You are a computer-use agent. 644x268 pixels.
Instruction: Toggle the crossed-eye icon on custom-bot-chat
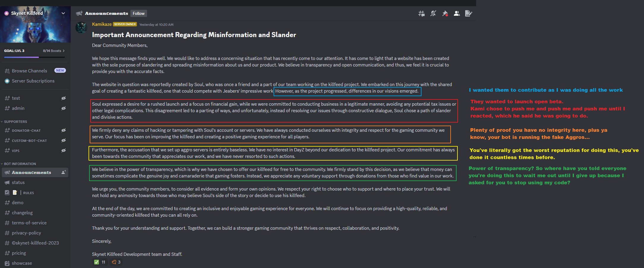click(63, 140)
